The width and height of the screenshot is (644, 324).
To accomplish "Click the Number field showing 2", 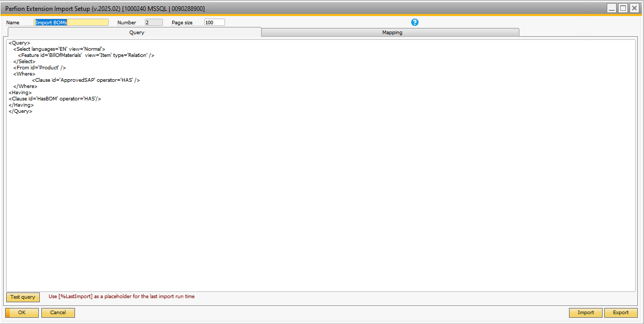I will [154, 22].
